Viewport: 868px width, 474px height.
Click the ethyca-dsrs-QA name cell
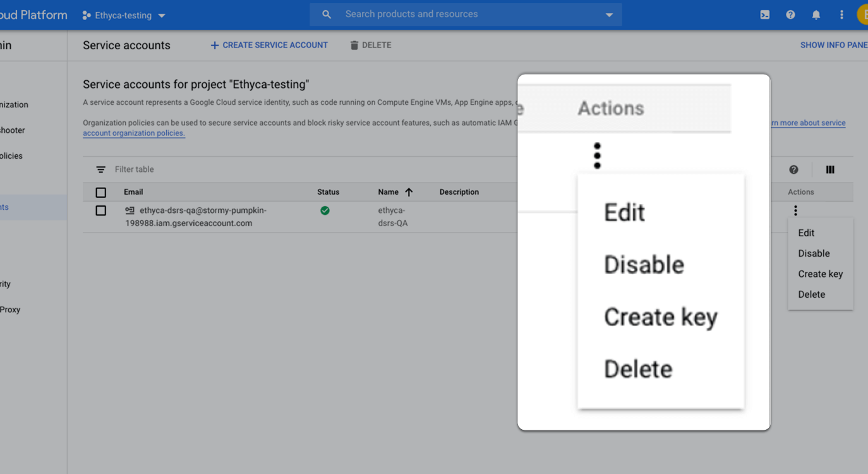(x=393, y=217)
